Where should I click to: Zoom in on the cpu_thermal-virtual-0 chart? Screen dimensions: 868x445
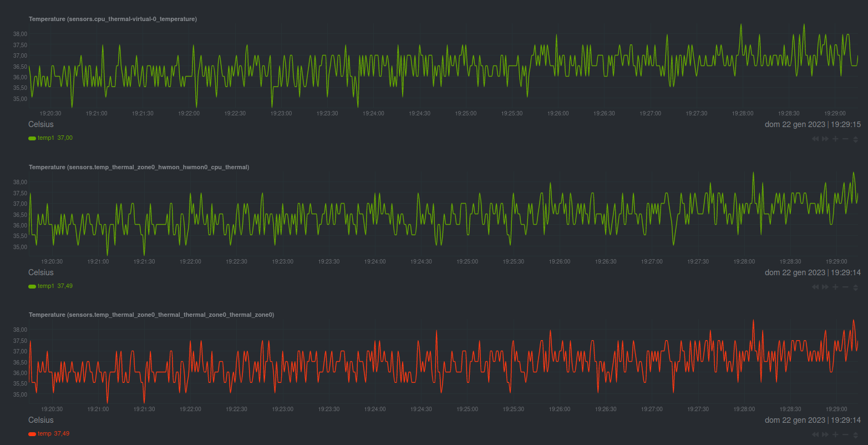[x=835, y=139]
